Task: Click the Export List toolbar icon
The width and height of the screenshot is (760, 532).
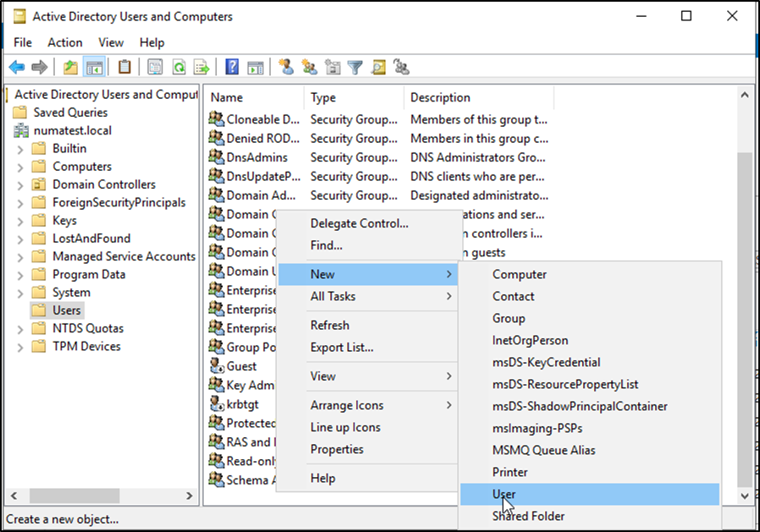Action: coord(201,68)
